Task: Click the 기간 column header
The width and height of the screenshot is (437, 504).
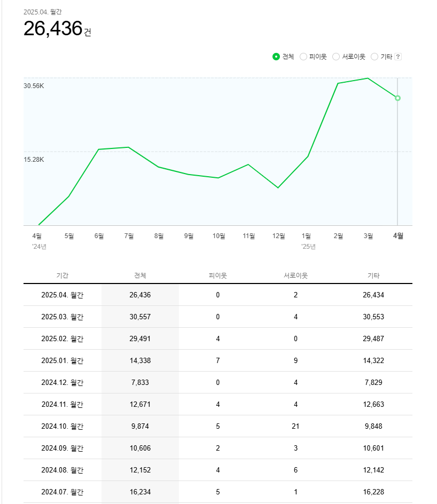Action: pyautogui.click(x=63, y=275)
